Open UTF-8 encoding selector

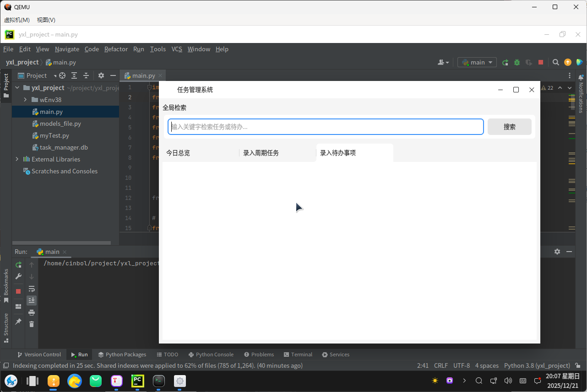pyautogui.click(x=462, y=365)
